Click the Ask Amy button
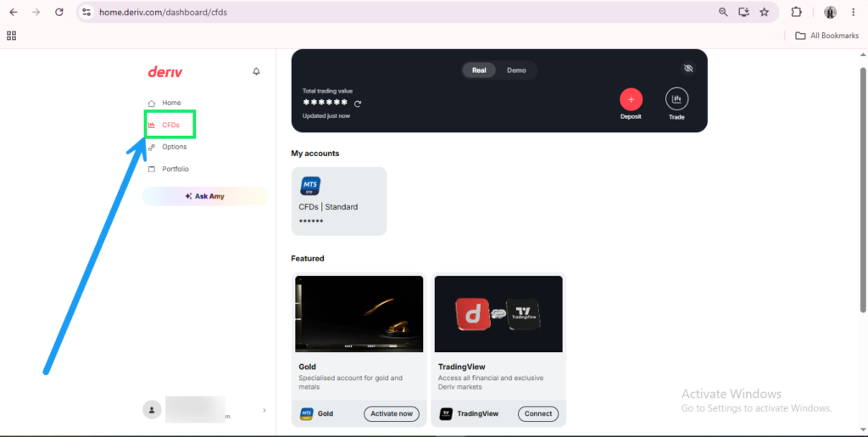 (x=205, y=196)
